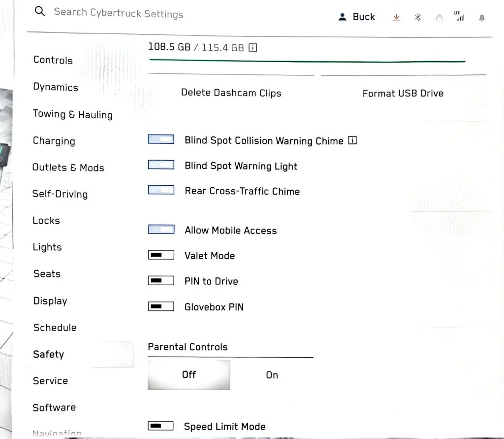Open the Charging menu
Screen dimensions: 504x439
(54, 141)
